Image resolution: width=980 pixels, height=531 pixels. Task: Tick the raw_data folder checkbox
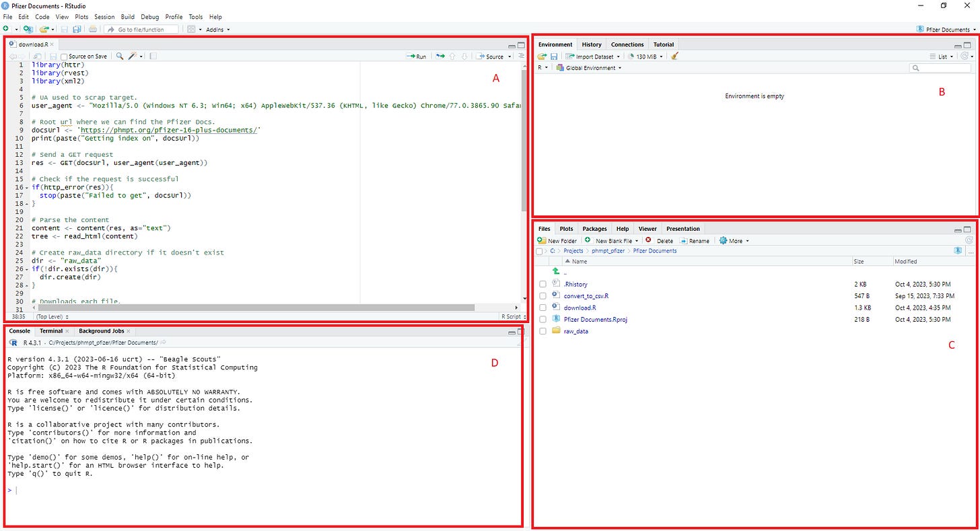[543, 331]
